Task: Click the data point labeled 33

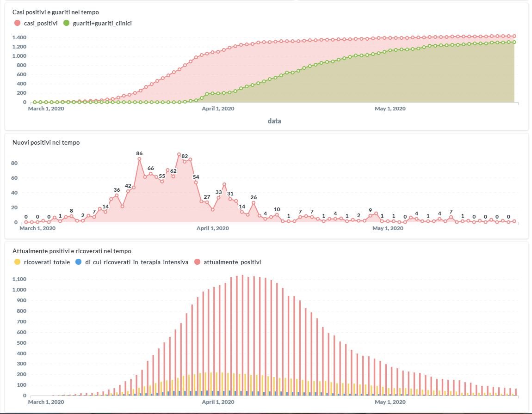Action: click(x=219, y=198)
